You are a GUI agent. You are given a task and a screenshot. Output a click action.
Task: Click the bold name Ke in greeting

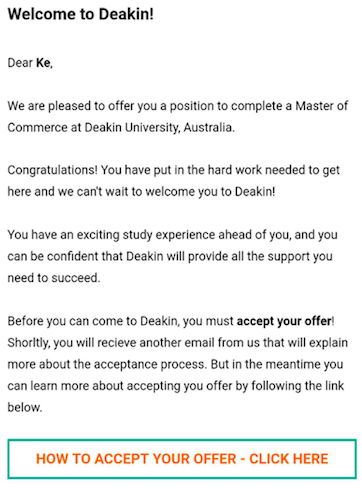pyautogui.click(x=44, y=63)
